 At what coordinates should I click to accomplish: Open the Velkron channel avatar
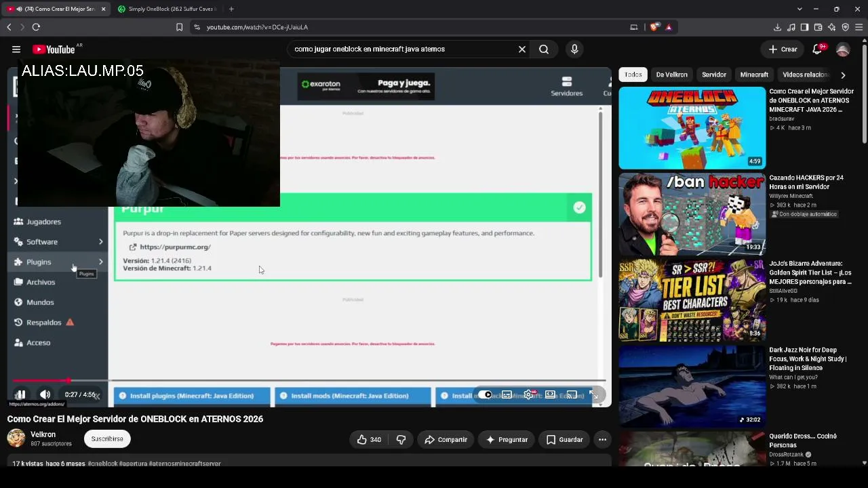[x=16, y=439]
